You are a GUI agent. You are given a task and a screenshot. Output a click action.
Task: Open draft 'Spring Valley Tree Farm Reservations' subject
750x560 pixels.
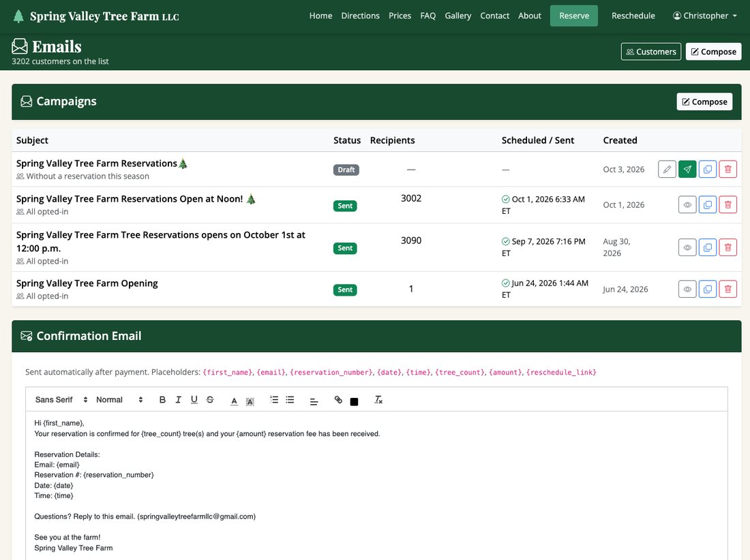pyautogui.click(x=102, y=164)
